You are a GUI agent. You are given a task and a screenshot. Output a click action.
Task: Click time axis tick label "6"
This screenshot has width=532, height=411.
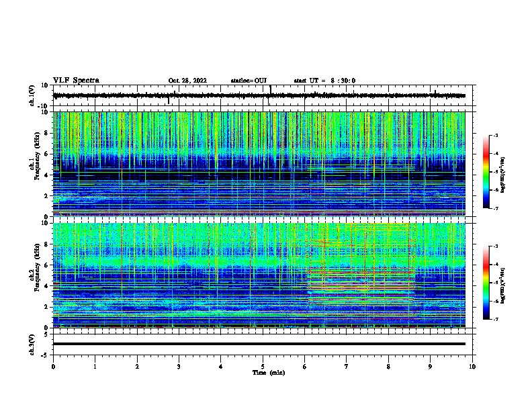(x=305, y=367)
